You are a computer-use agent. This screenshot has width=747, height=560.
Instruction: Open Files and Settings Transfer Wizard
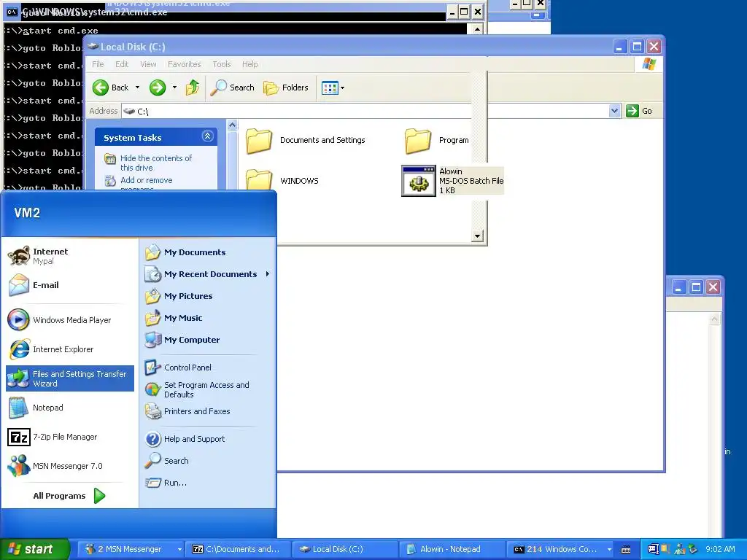tap(69, 378)
